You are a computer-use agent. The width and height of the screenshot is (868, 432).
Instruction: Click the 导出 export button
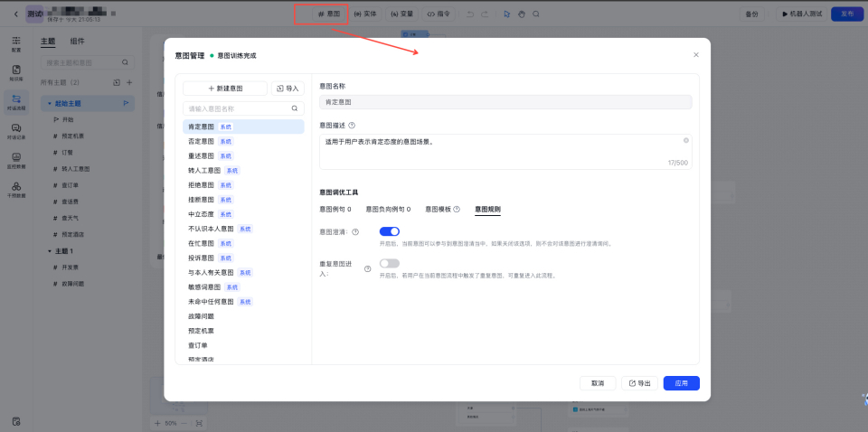[640, 383]
